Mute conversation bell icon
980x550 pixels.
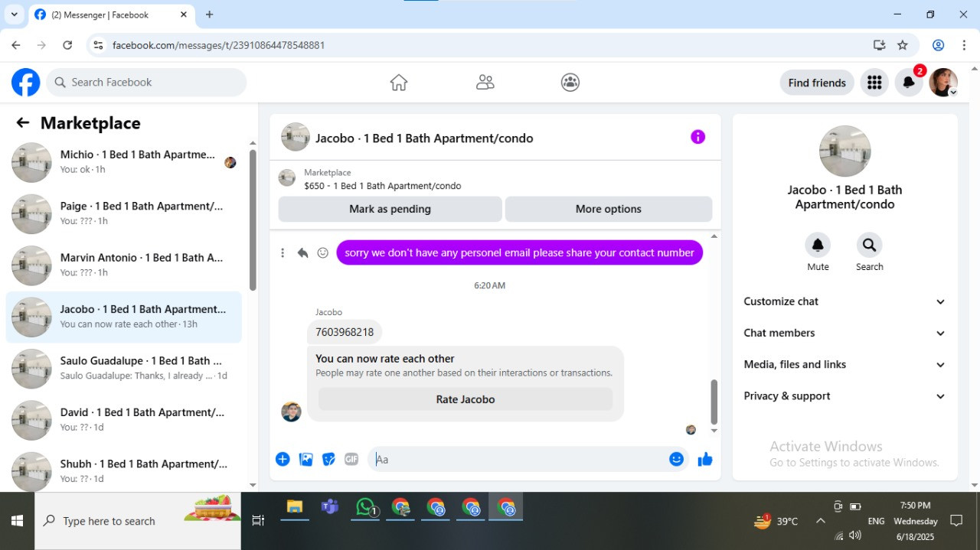pyautogui.click(x=818, y=245)
